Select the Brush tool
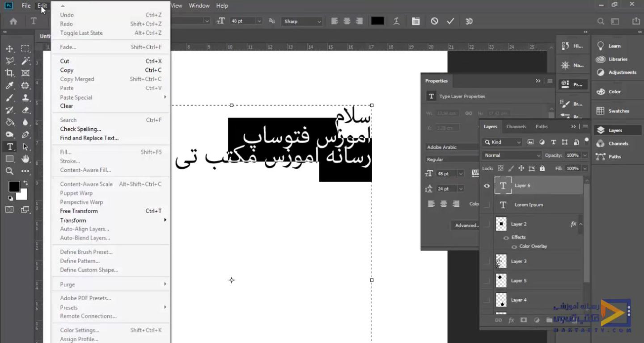Image resolution: width=644 pixels, height=343 pixels. pyautogui.click(x=9, y=97)
